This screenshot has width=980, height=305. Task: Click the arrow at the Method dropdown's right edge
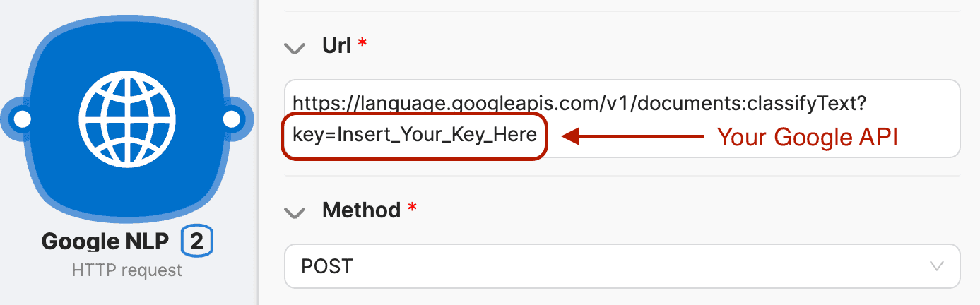click(937, 266)
